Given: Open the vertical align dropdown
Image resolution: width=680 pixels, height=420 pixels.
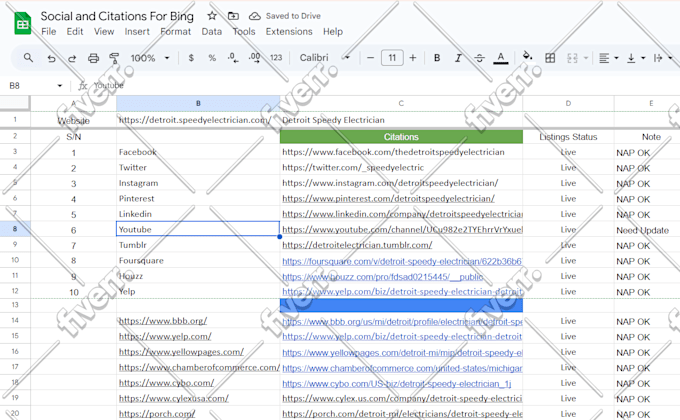Looking at the screenshot, I should coord(636,58).
